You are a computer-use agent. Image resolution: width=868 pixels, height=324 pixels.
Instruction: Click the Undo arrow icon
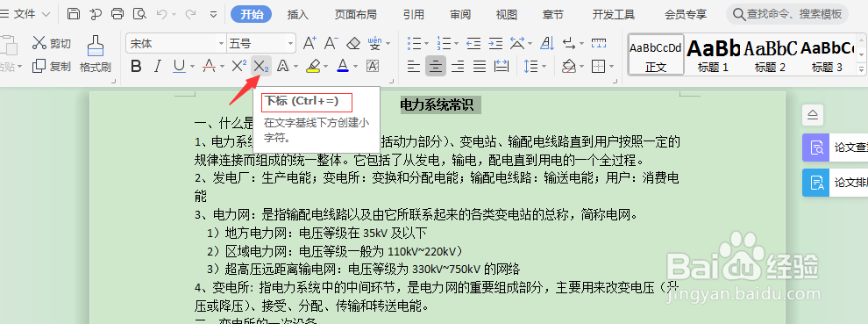click(x=162, y=14)
